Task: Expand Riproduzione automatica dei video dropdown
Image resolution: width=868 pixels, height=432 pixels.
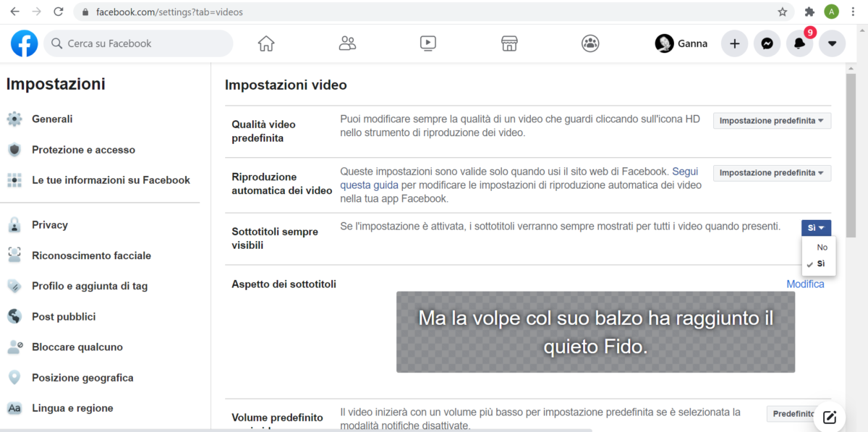Action: pyautogui.click(x=772, y=173)
